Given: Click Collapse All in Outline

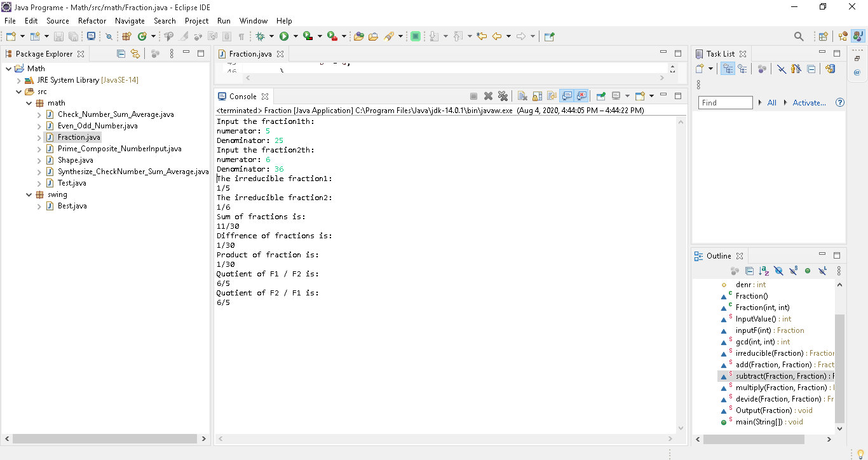Looking at the screenshot, I should coord(749,271).
